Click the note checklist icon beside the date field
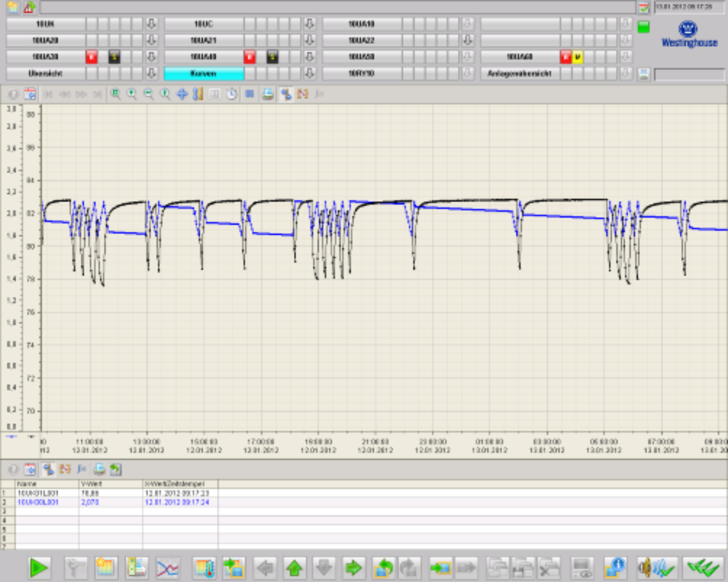This screenshot has width=728, height=582. 643,7
